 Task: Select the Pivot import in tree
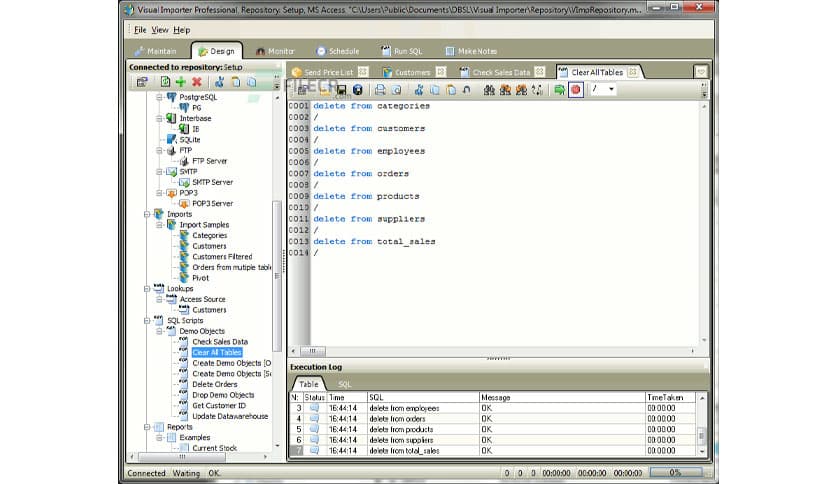coord(200,278)
